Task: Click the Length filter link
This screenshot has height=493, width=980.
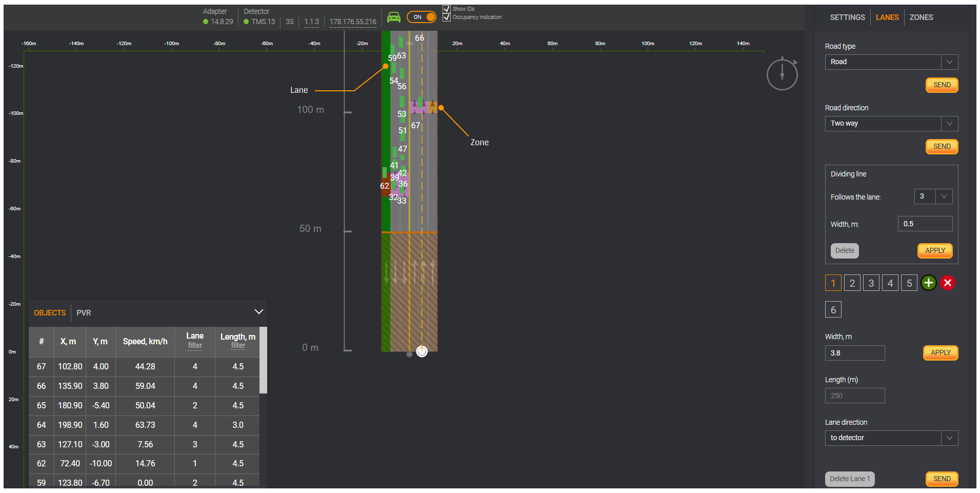Action: tap(238, 346)
